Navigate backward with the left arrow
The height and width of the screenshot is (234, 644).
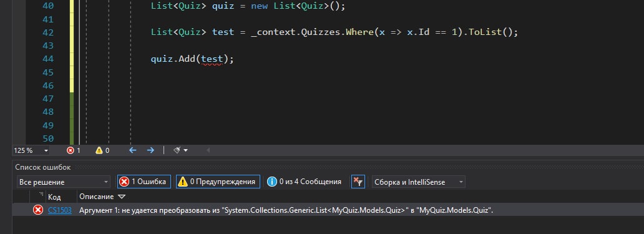pos(133,150)
